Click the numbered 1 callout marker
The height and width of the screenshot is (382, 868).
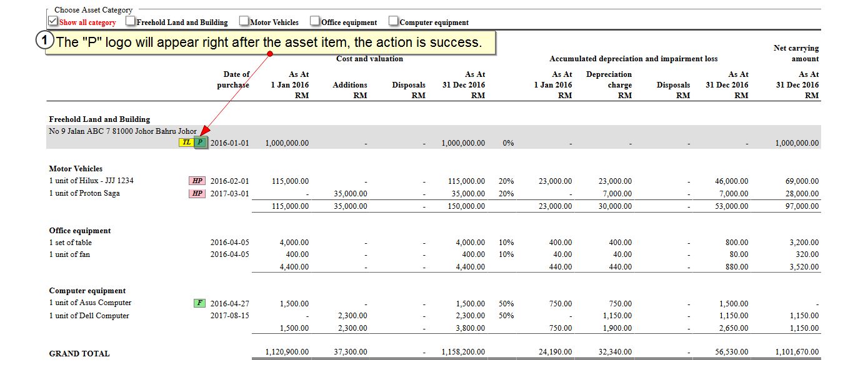coord(44,42)
